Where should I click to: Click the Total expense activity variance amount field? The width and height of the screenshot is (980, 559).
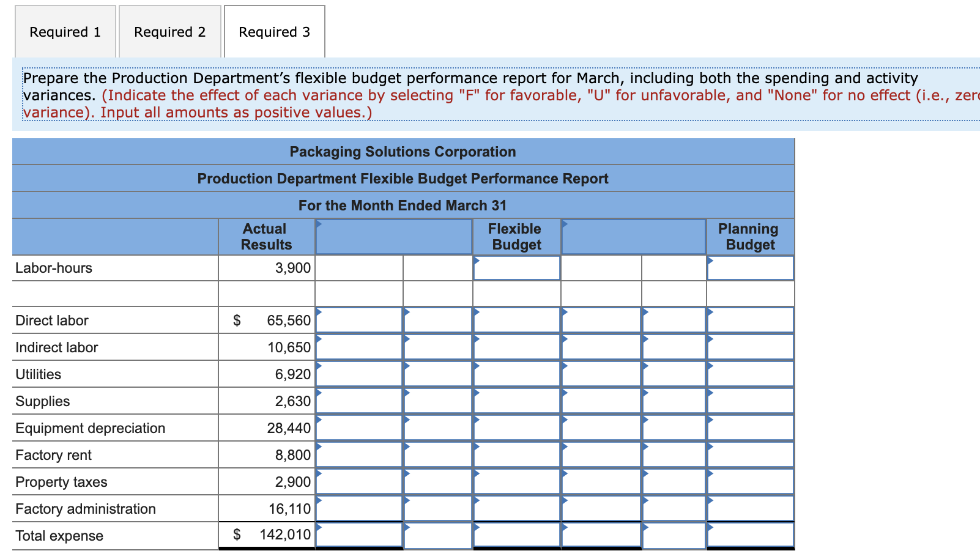[x=601, y=535]
